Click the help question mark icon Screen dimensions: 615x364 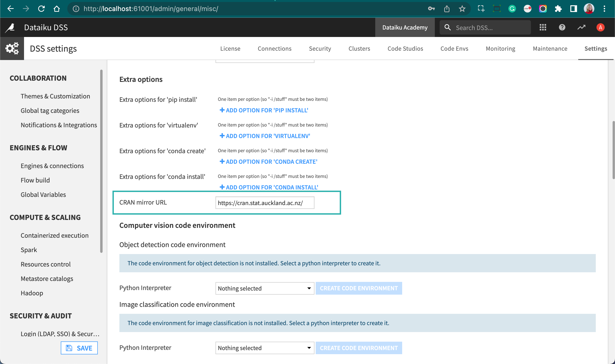pos(562,27)
